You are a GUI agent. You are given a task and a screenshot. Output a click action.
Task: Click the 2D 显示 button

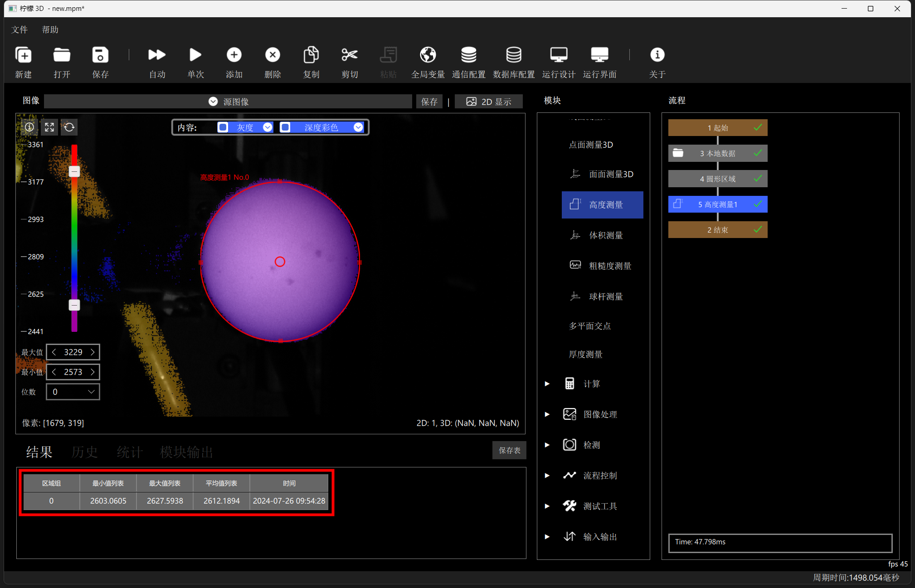[489, 102]
